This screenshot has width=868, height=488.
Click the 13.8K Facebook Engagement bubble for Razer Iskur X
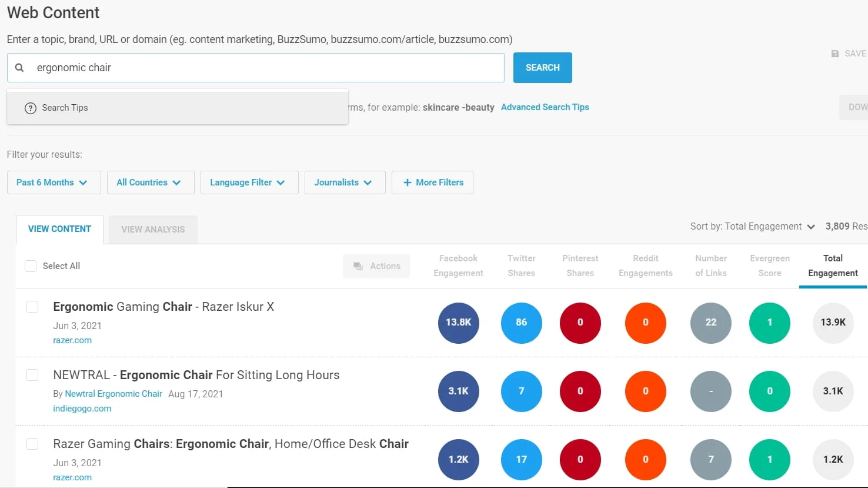(x=458, y=323)
